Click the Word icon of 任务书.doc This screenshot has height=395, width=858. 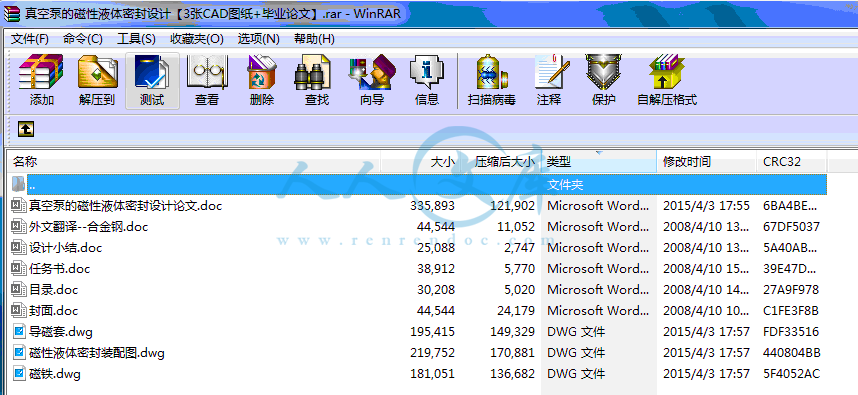pyautogui.click(x=19, y=269)
